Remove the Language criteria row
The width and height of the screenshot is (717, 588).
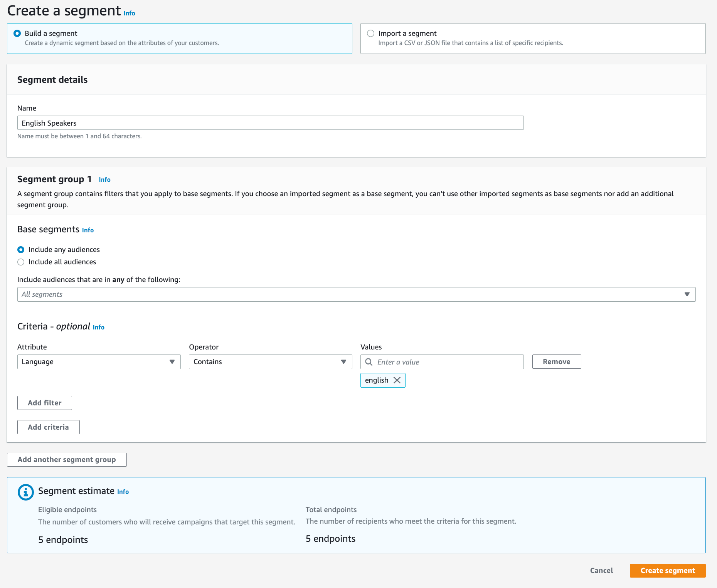[556, 361]
